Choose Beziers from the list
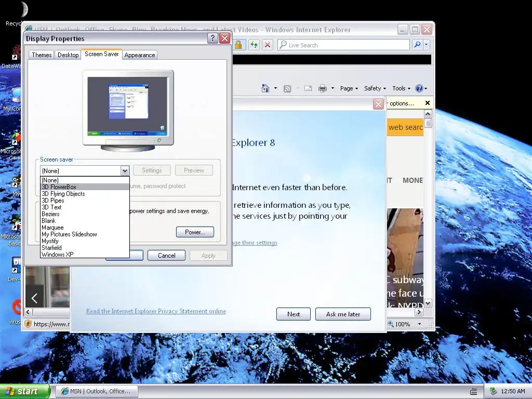Image resolution: width=532 pixels, height=399 pixels. (x=85, y=214)
